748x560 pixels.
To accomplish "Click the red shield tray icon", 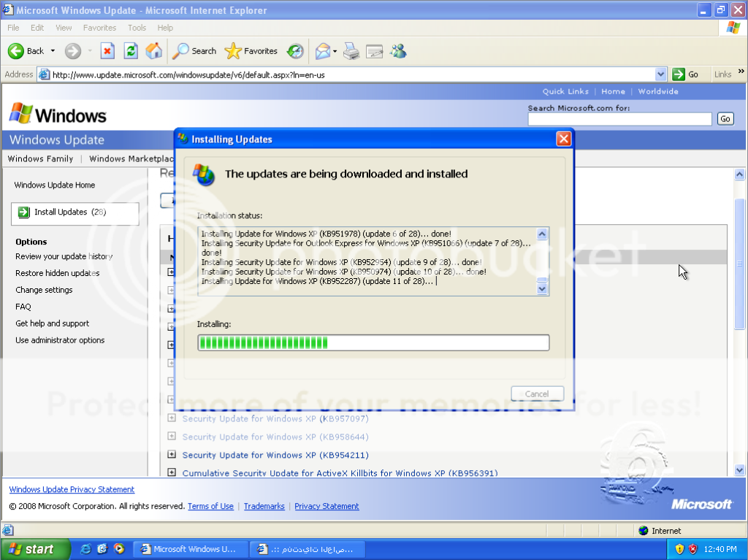I will pos(693,549).
